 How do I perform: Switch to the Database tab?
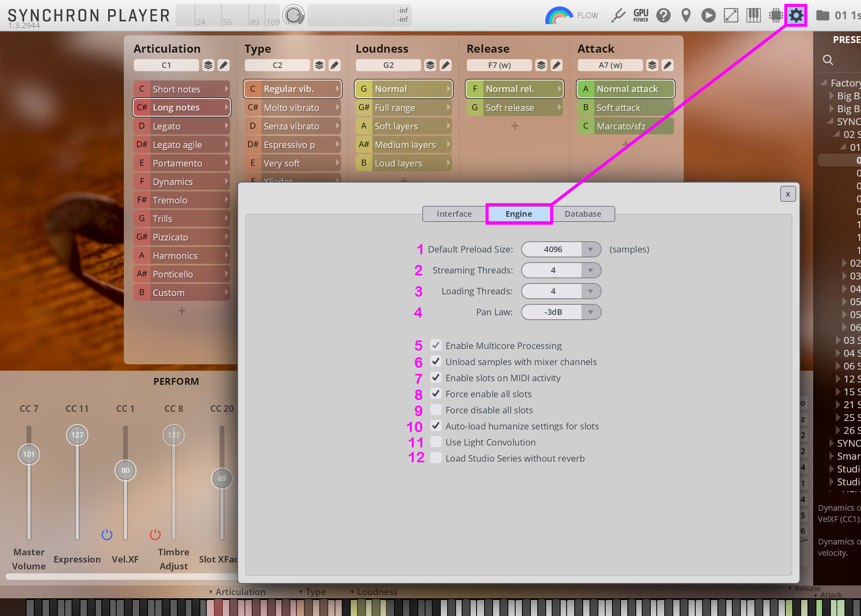pyautogui.click(x=583, y=214)
